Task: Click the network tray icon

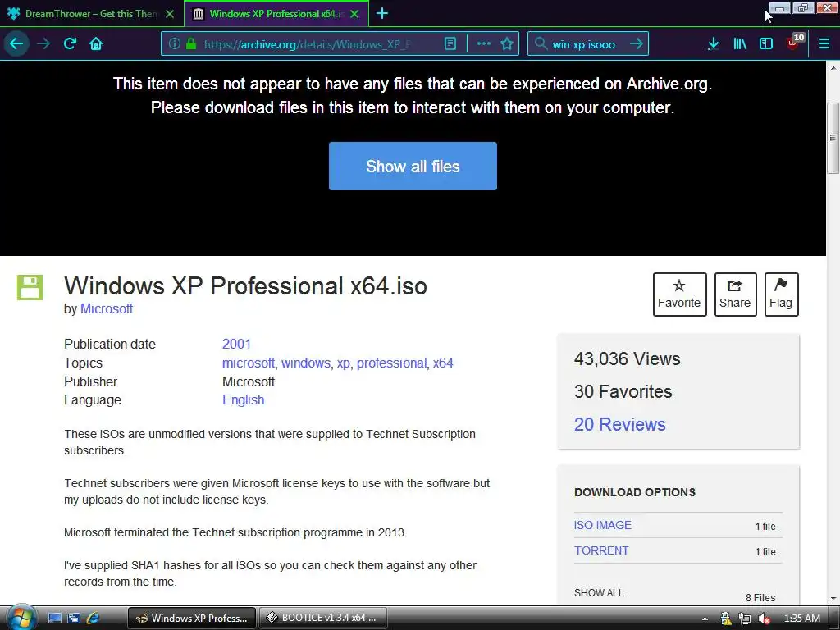Action: 745,619
